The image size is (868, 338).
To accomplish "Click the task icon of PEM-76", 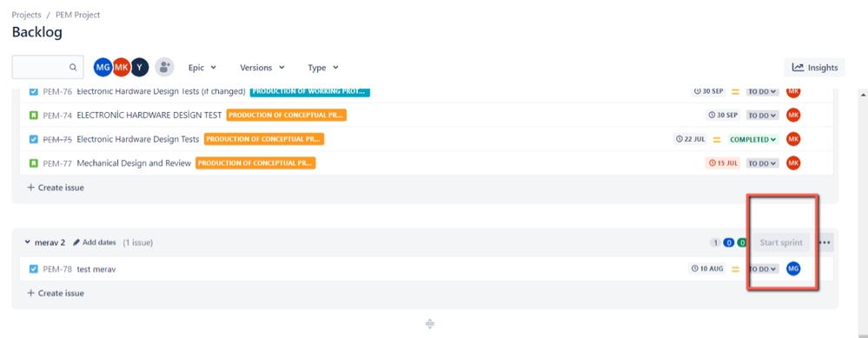I will (34, 91).
